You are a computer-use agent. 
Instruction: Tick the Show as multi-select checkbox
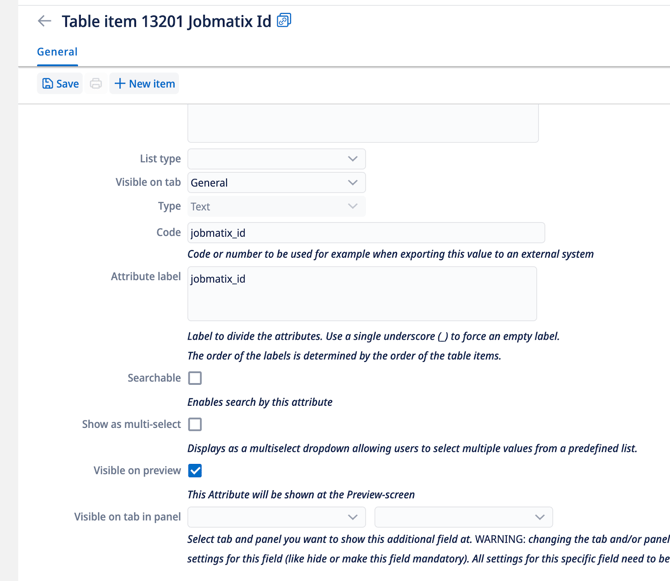pos(195,424)
